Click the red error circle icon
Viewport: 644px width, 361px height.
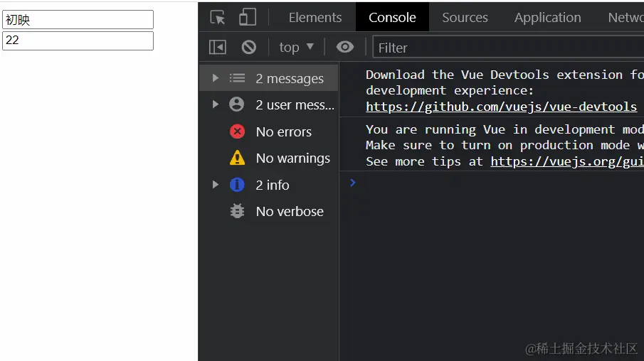click(237, 131)
